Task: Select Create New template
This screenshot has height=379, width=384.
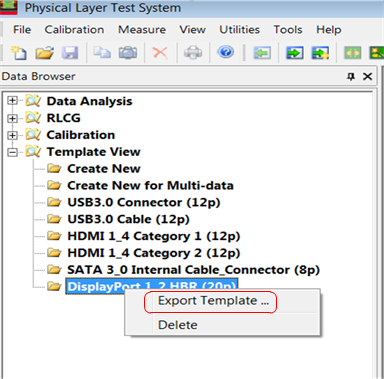Action: [x=104, y=169]
